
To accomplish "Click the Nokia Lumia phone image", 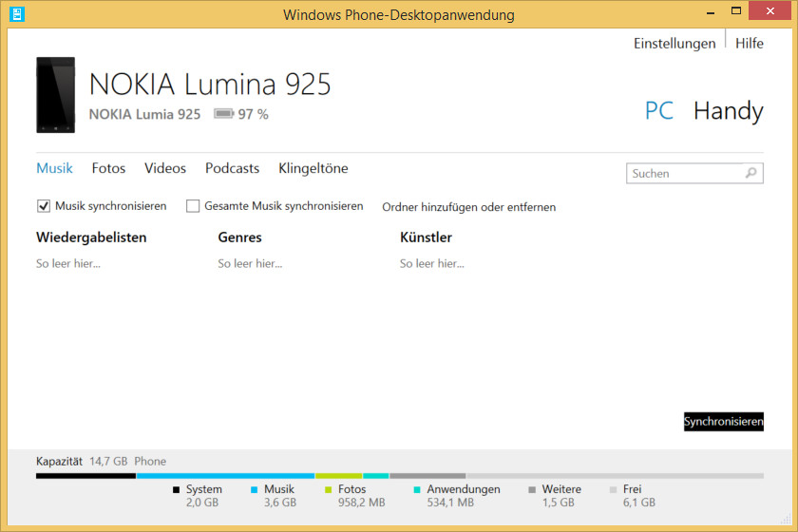I will [x=55, y=95].
